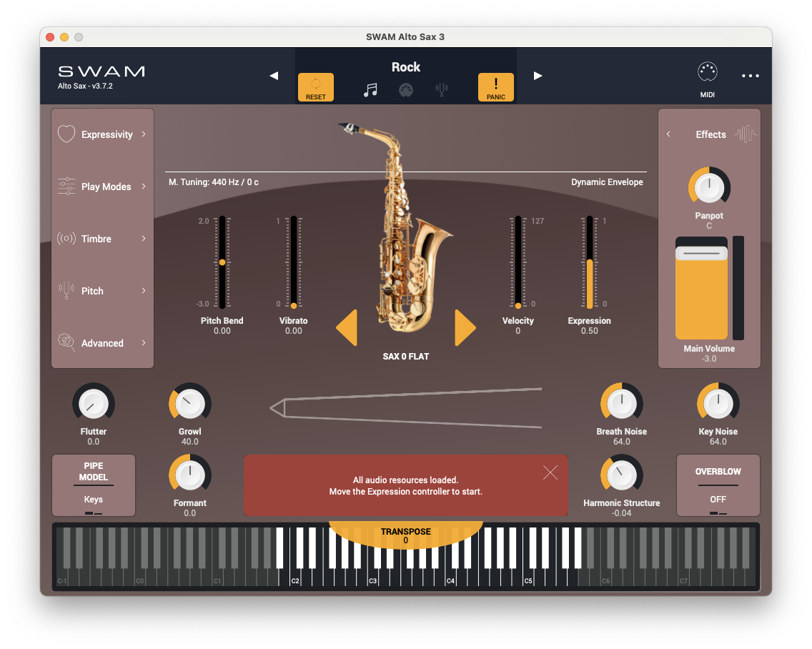Expand Timbre panel chevron

coord(144,238)
